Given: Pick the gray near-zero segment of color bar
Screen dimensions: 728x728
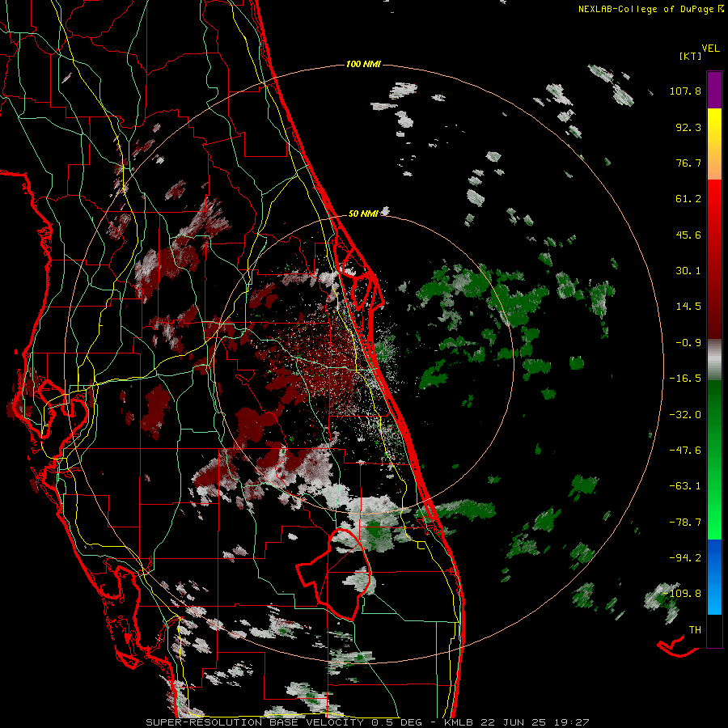Looking at the screenshot, I should tap(714, 360).
